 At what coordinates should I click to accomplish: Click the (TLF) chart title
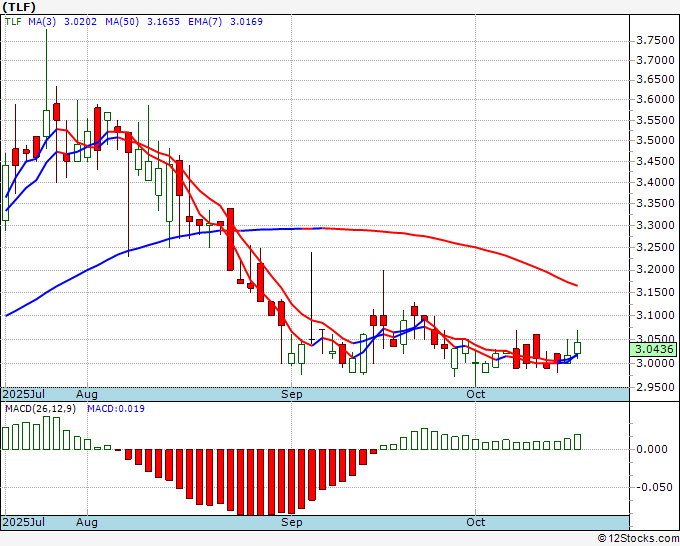tap(19, 7)
